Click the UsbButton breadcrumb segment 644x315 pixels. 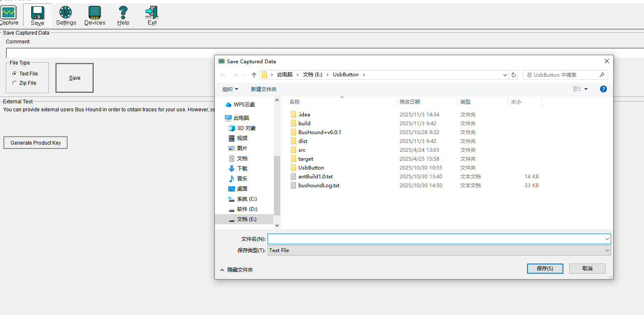point(346,75)
